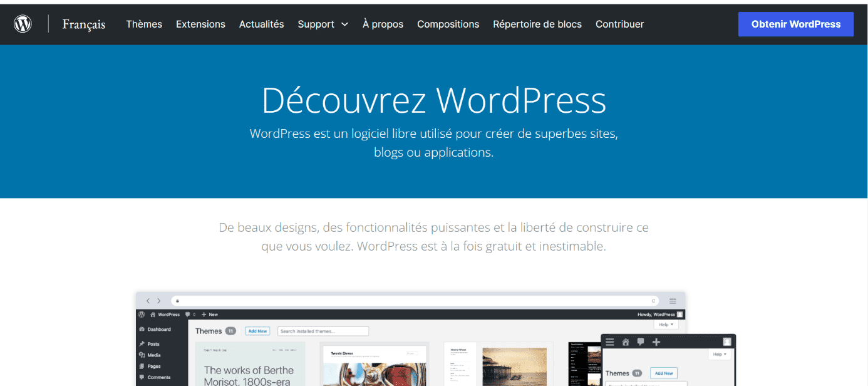This screenshot has height=391, width=868.
Task: Click the Search installed themes field
Action: click(323, 331)
